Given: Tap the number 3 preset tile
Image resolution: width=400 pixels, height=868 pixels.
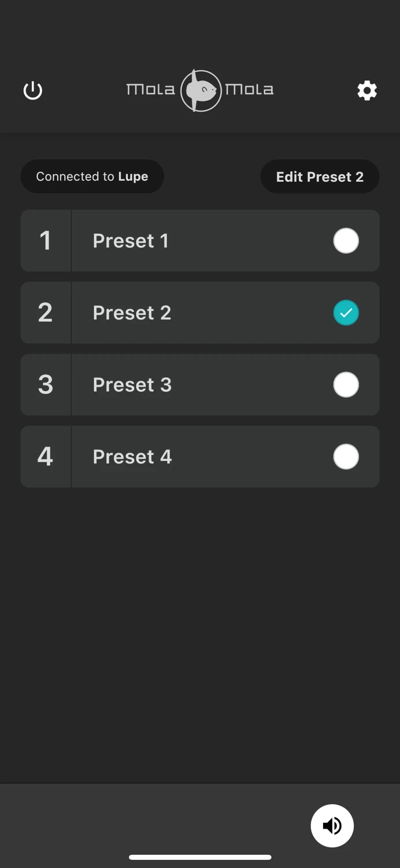Looking at the screenshot, I should tap(46, 385).
